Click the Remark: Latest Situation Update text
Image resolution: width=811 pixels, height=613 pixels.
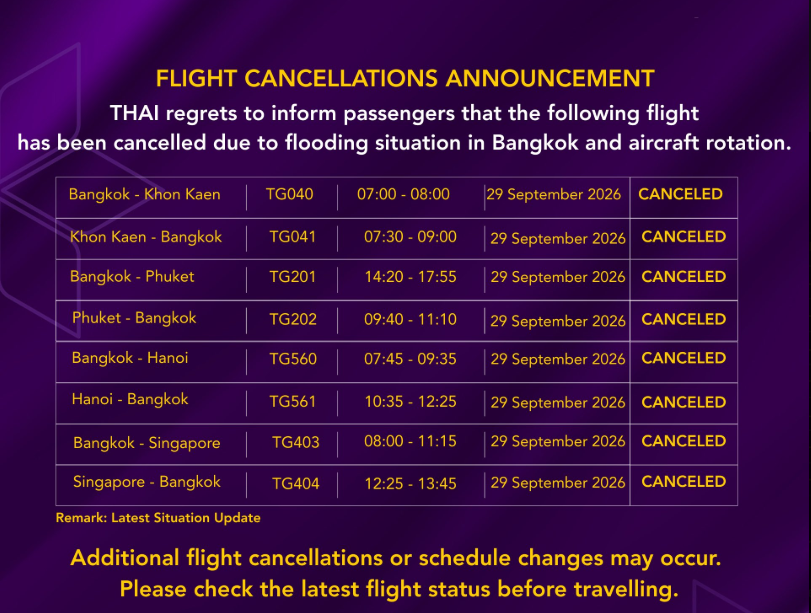click(158, 518)
